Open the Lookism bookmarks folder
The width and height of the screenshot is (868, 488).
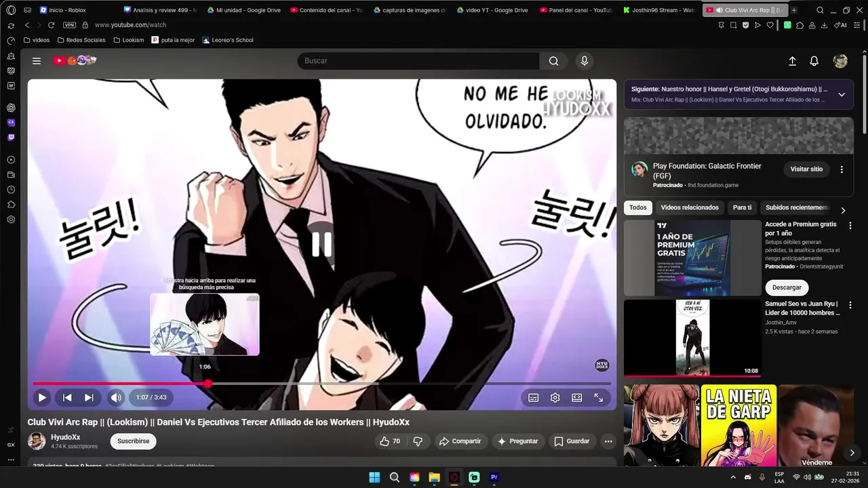coord(128,40)
